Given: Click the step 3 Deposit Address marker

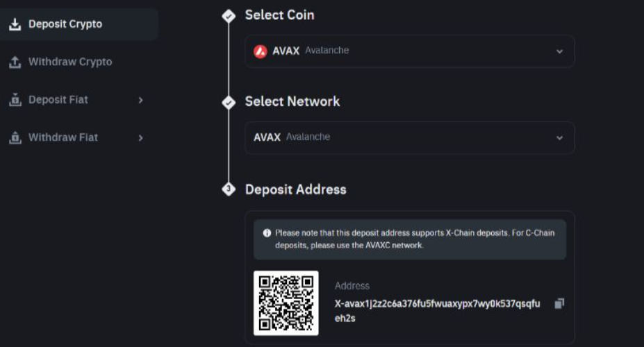Looking at the screenshot, I should pyautogui.click(x=229, y=189).
